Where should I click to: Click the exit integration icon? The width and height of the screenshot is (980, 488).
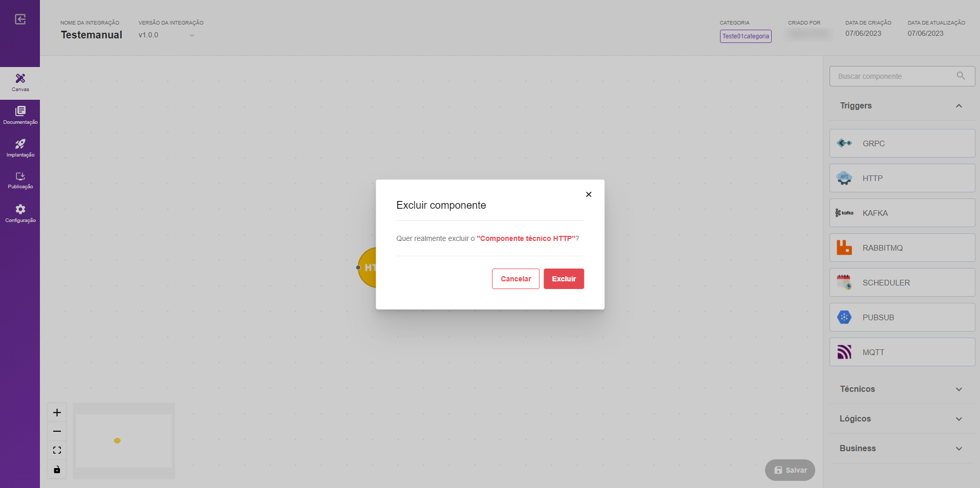pos(20,19)
